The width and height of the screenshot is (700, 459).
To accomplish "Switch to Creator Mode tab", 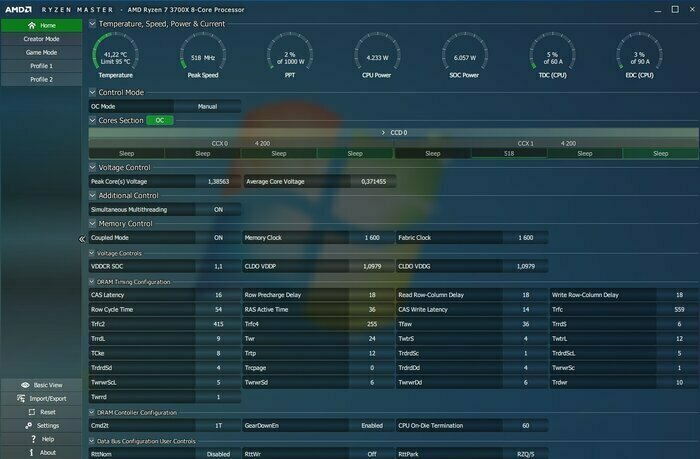I will pos(41,39).
